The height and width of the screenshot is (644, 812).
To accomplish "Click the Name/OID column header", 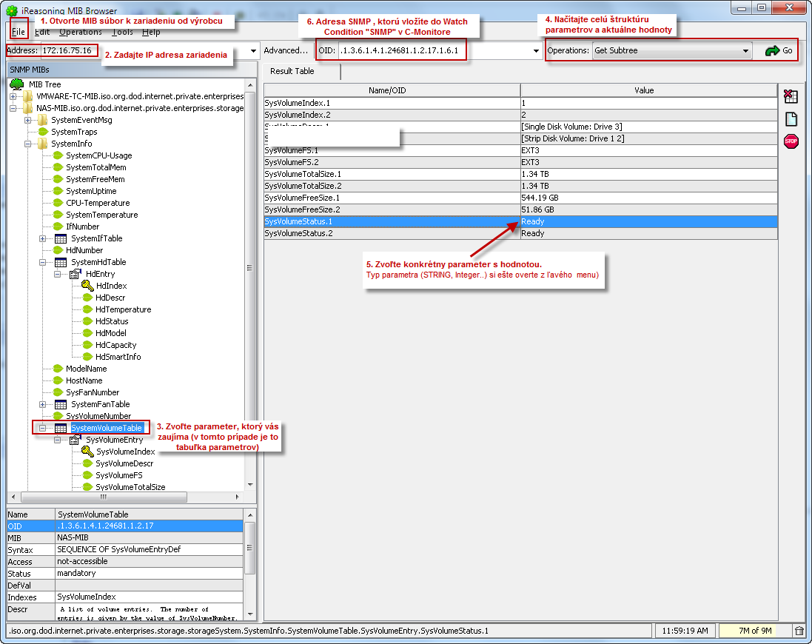I will [392, 90].
